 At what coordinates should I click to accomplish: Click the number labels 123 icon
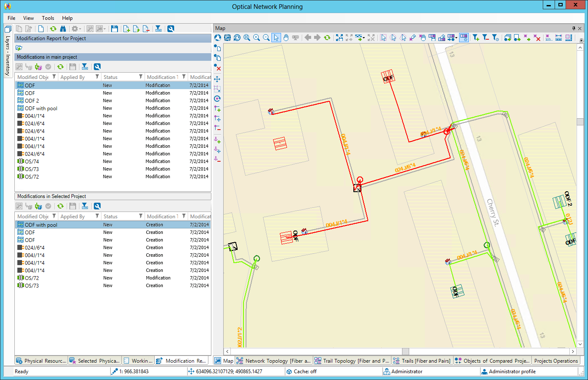coord(549,38)
